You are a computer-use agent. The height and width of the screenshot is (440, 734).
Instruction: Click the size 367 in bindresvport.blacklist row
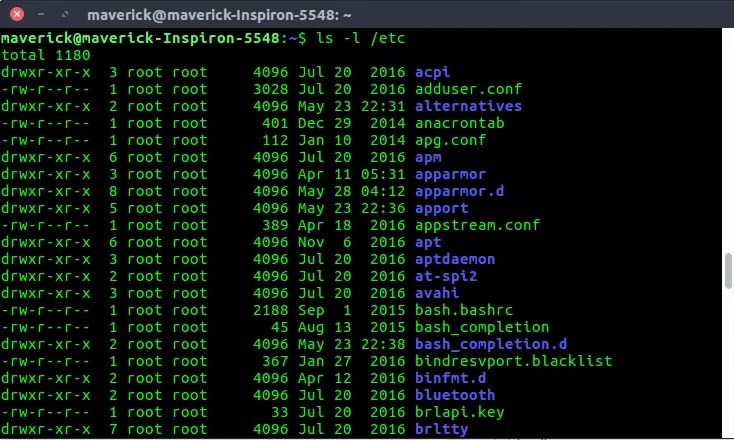coord(275,361)
